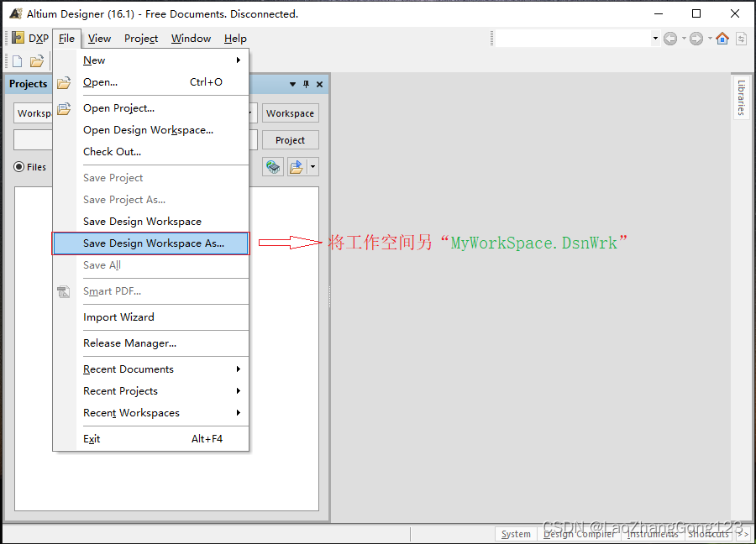The height and width of the screenshot is (544, 756).
Task: Click the Shortcuts status bar button
Action: pyautogui.click(x=709, y=534)
